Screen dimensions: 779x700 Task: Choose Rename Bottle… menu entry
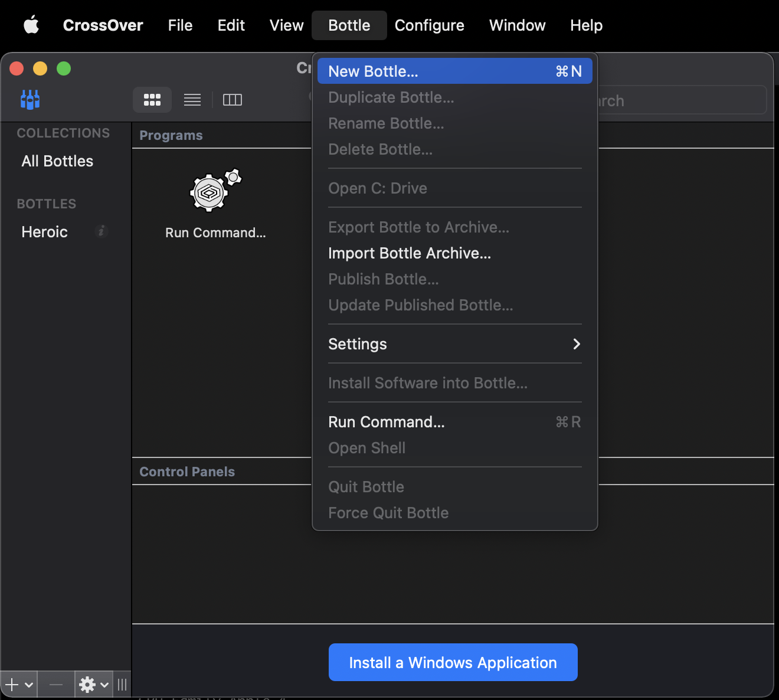[455, 123]
